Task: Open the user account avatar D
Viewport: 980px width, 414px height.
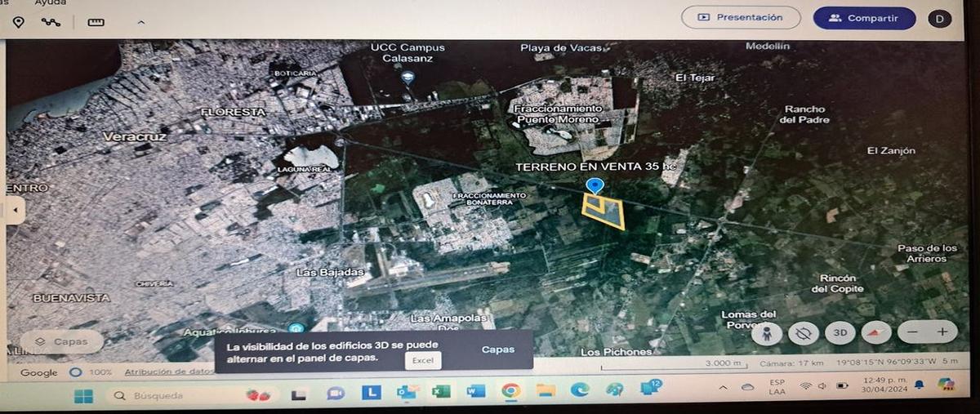Action: coord(939,19)
